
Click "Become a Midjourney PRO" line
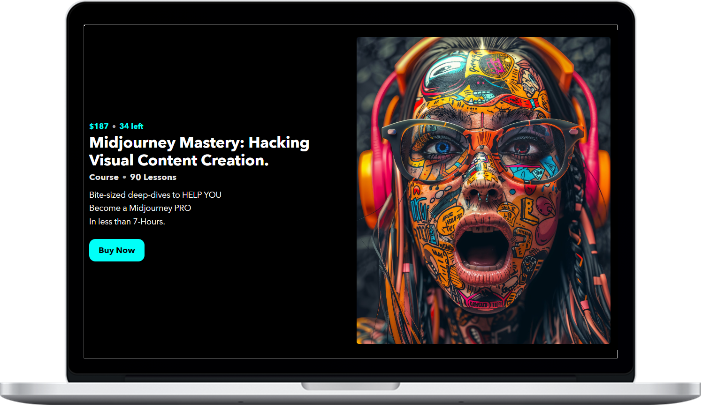click(140, 208)
